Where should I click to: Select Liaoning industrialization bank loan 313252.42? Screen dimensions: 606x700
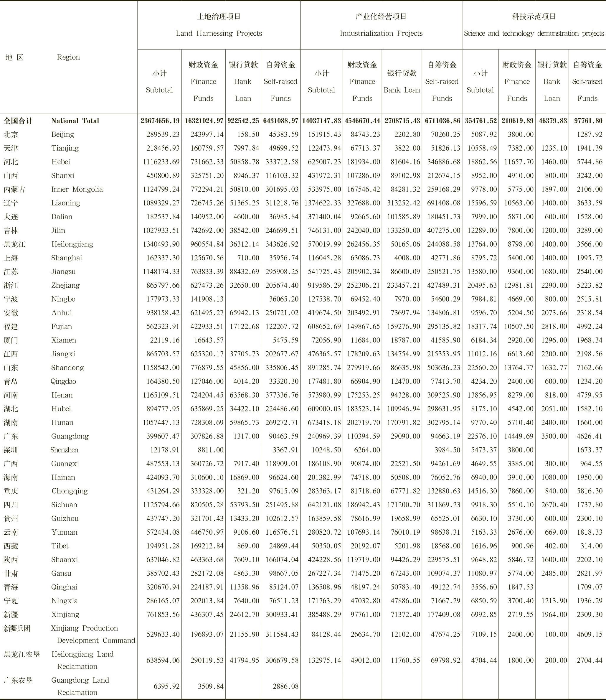(403, 203)
